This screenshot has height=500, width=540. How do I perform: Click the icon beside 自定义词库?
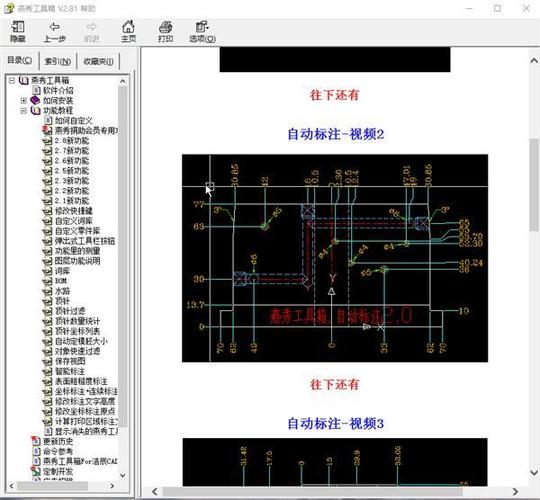coord(47,221)
